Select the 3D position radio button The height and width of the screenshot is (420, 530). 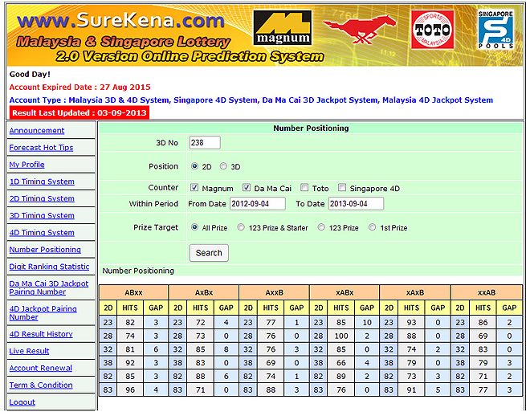tap(224, 167)
